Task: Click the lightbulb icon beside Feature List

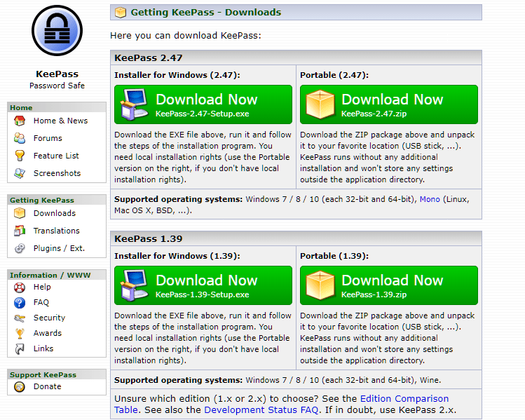Action: tap(20, 156)
